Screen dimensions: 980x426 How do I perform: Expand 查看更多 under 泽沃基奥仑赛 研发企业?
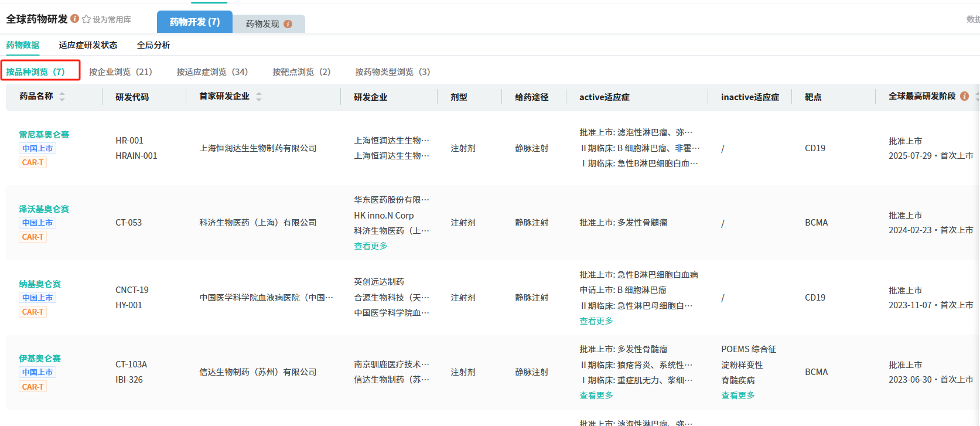point(370,246)
